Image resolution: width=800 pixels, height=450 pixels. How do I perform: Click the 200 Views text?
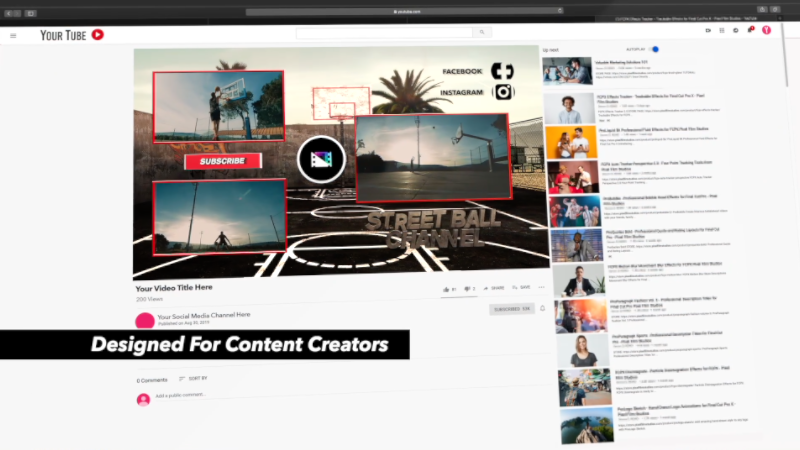point(149,299)
